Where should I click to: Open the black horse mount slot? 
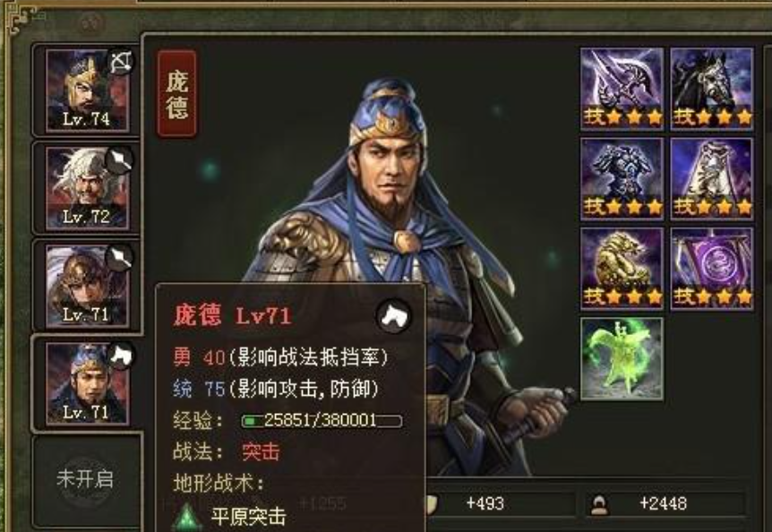point(712,89)
